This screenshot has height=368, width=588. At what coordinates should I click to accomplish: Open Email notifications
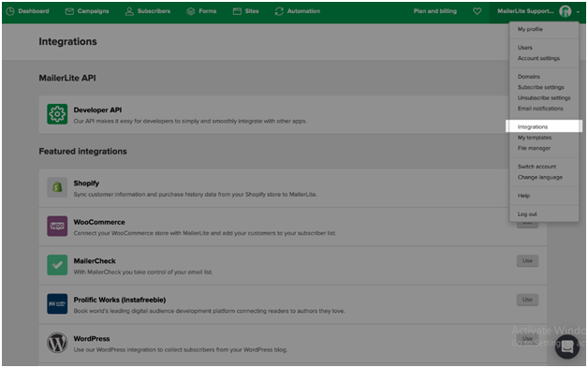pyautogui.click(x=540, y=109)
